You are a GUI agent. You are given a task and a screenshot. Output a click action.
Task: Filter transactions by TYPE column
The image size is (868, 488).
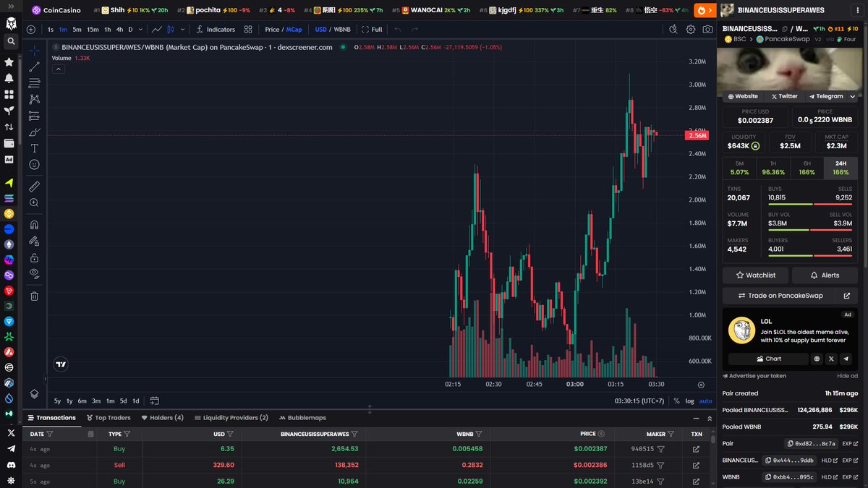tap(127, 434)
